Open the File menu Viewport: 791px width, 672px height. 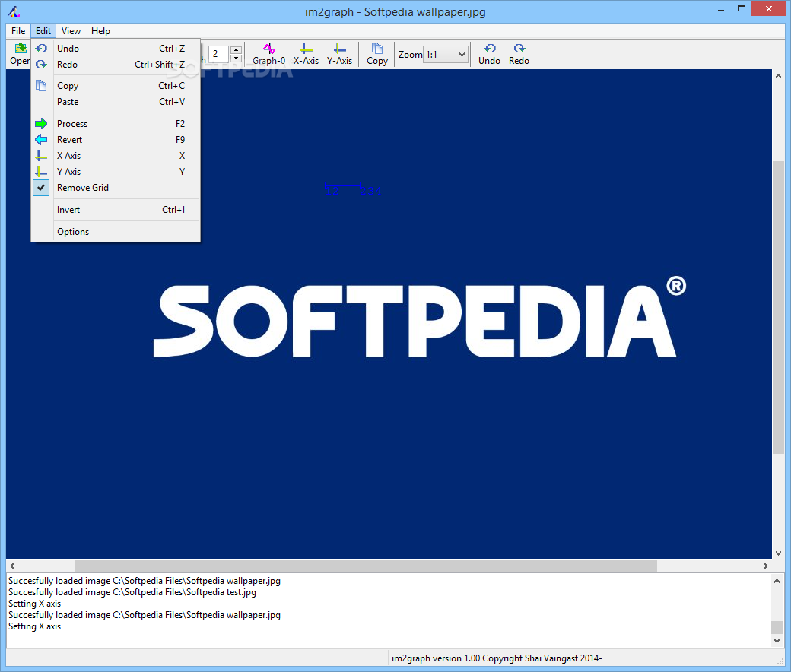pyautogui.click(x=18, y=30)
